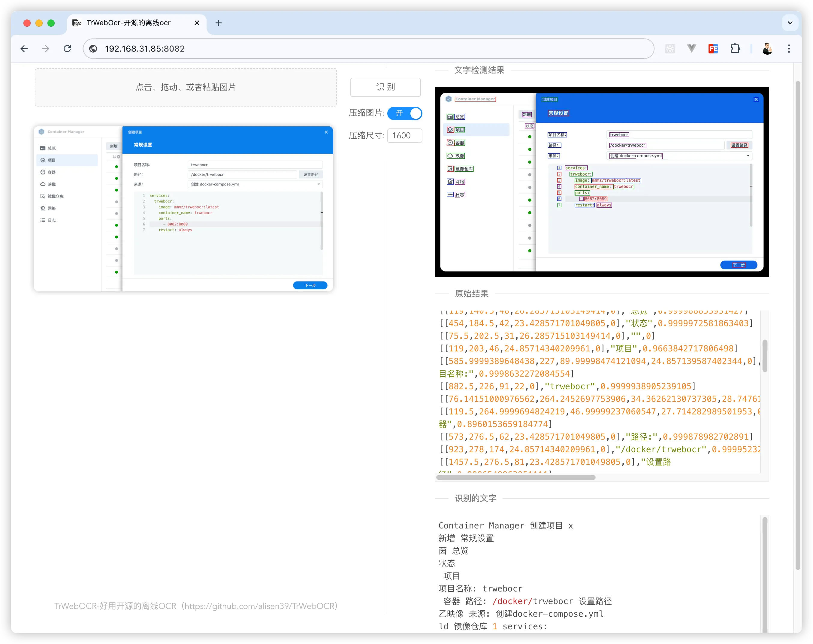Image resolution: width=813 pixels, height=644 pixels.
Task: Click the raw result line containing "/docker/trwebocr"
Action: pyautogui.click(x=600, y=449)
